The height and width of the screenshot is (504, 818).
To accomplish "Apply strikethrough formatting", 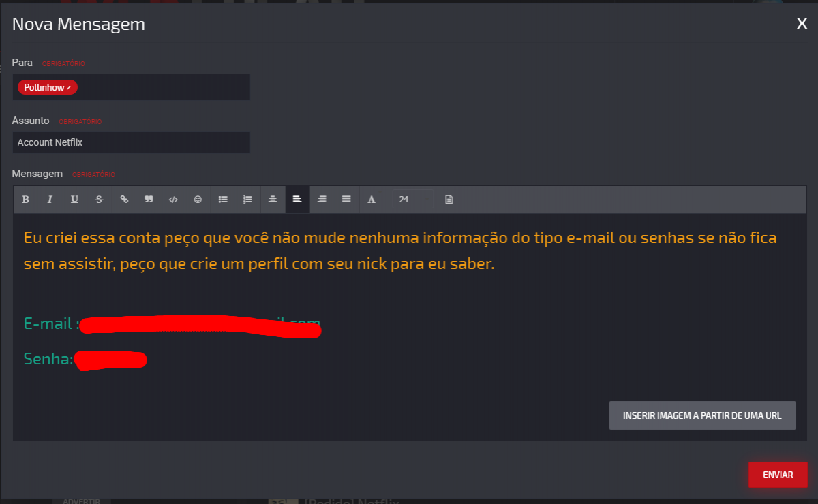I will click(99, 200).
